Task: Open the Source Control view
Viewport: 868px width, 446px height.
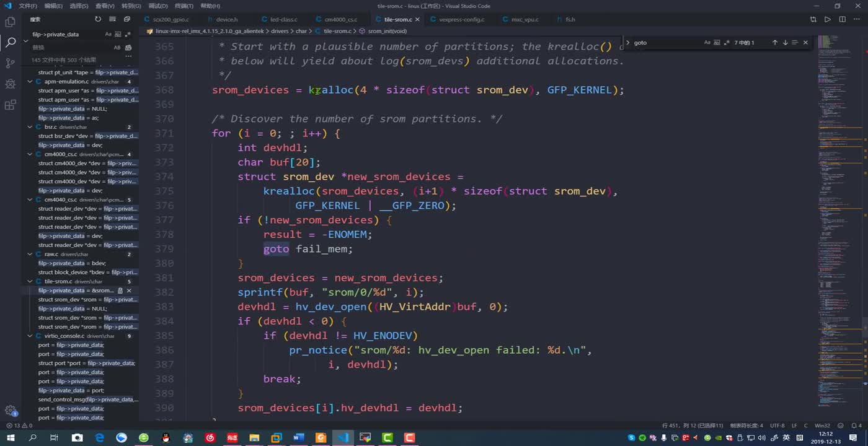Action: pyautogui.click(x=10, y=63)
